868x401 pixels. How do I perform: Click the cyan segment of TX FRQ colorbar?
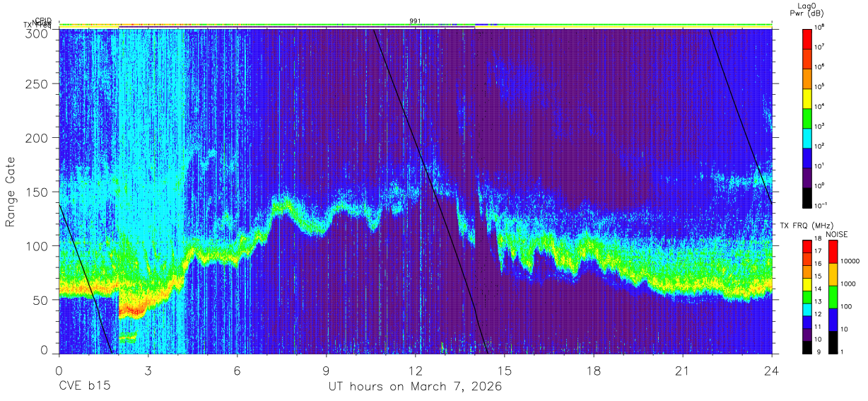pyautogui.click(x=807, y=309)
